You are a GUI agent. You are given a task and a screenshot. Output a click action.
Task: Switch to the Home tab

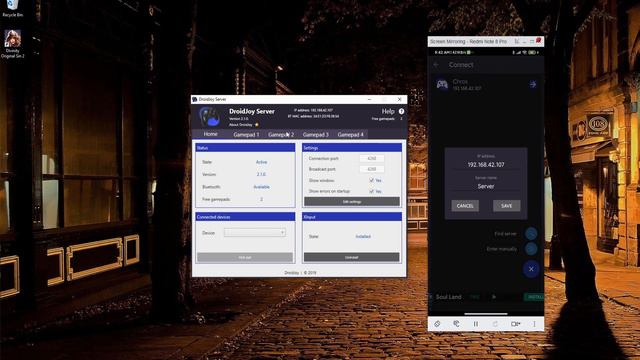coord(211,134)
